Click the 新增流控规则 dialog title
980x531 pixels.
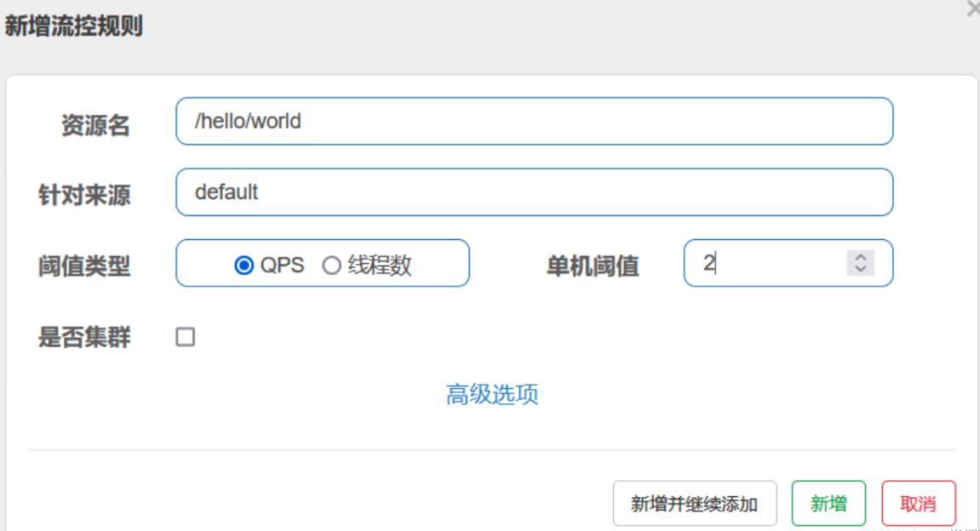(x=74, y=26)
